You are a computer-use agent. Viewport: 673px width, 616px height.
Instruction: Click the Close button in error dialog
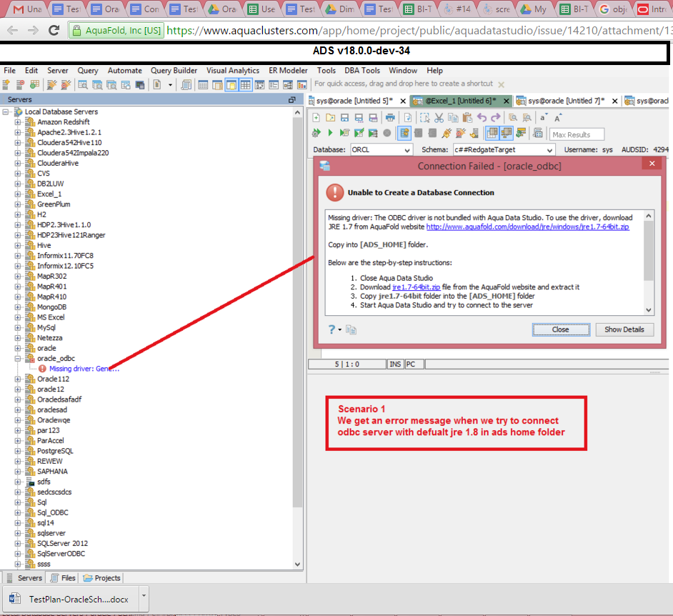(561, 329)
